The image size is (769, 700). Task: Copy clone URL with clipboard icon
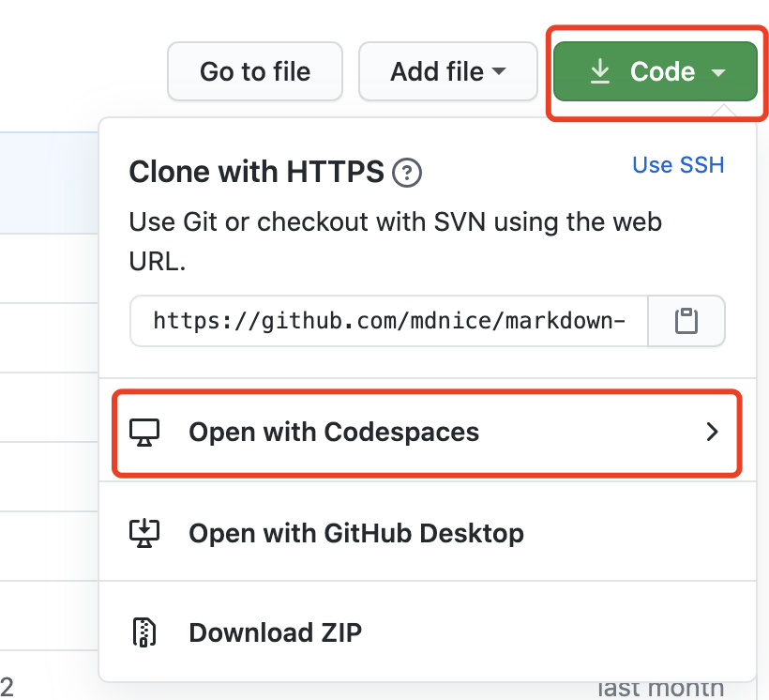(687, 322)
